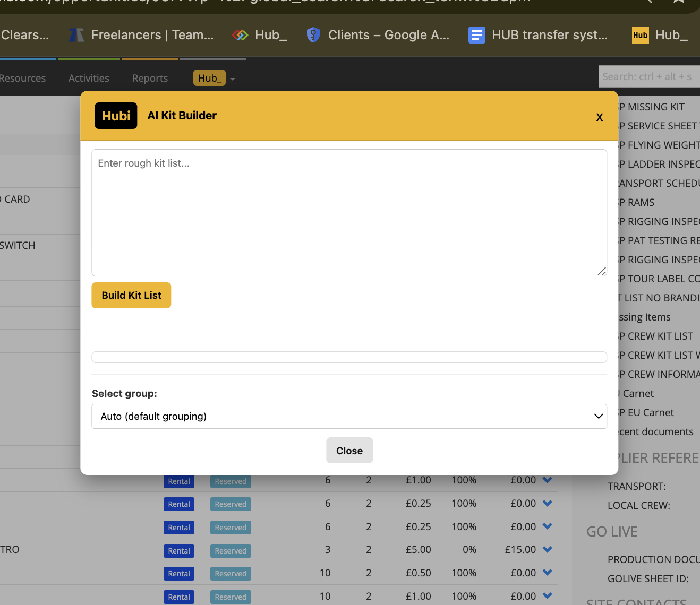The width and height of the screenshot is (700, 605).
Task: Open Reports menu
Action: [150, 78]
